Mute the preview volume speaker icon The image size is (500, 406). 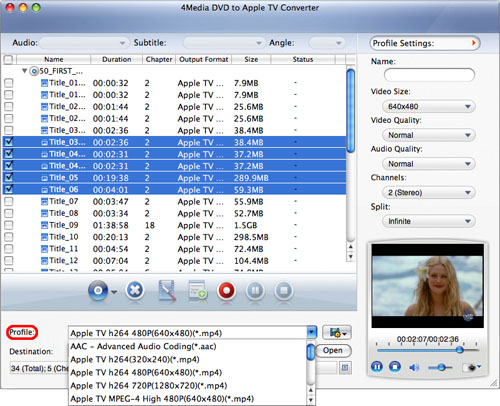(x=414, y=367)
